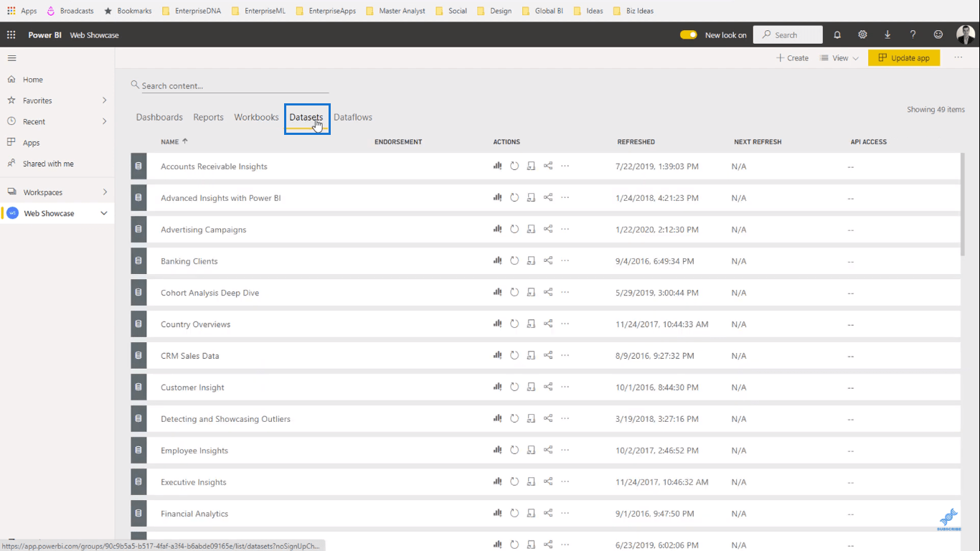Screen dimensions: 980x551
Task: Click the Create button
Action: tap(792, 58)
